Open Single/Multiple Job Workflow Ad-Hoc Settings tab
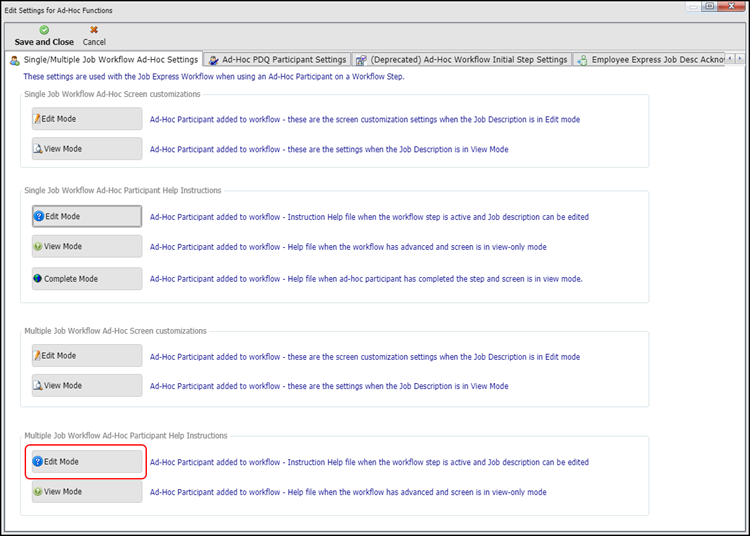Image resolution: width=751 pixels, height=536 pixels. click(104, 59)
